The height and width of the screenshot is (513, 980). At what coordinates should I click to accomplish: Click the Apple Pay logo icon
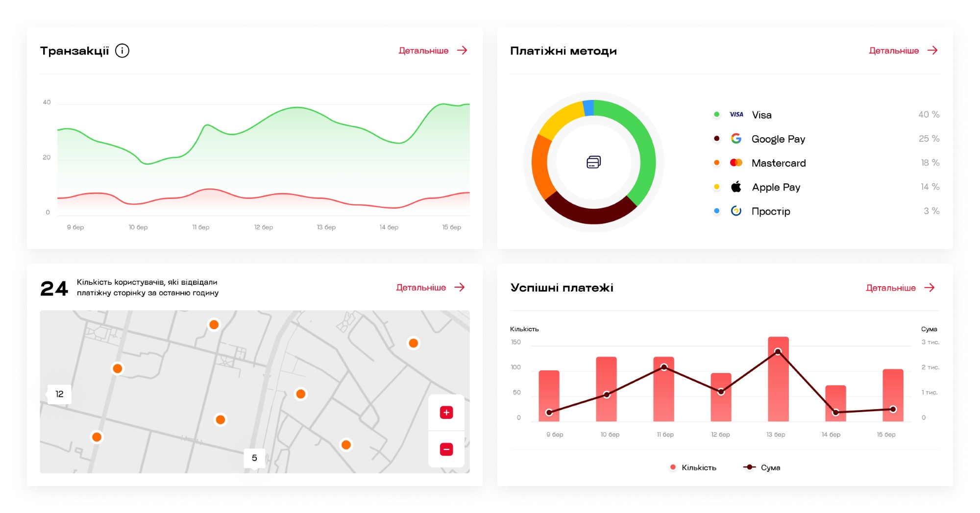(736, 187)
